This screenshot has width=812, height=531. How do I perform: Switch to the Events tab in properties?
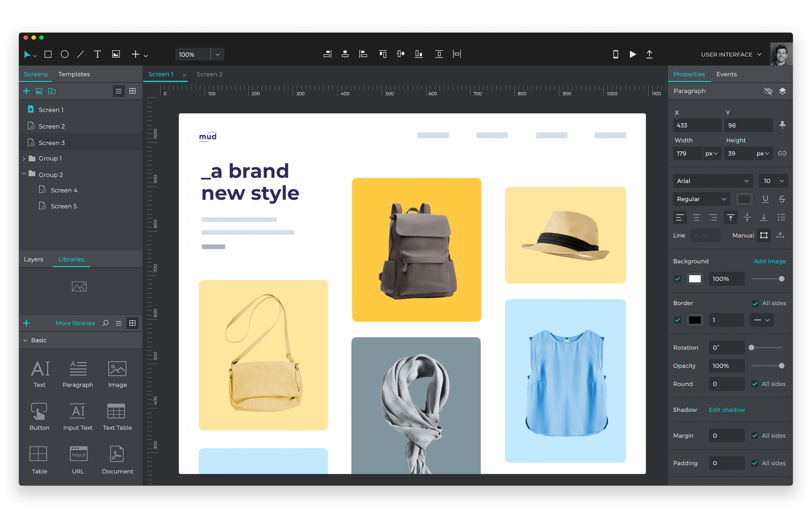pos(726,73)
